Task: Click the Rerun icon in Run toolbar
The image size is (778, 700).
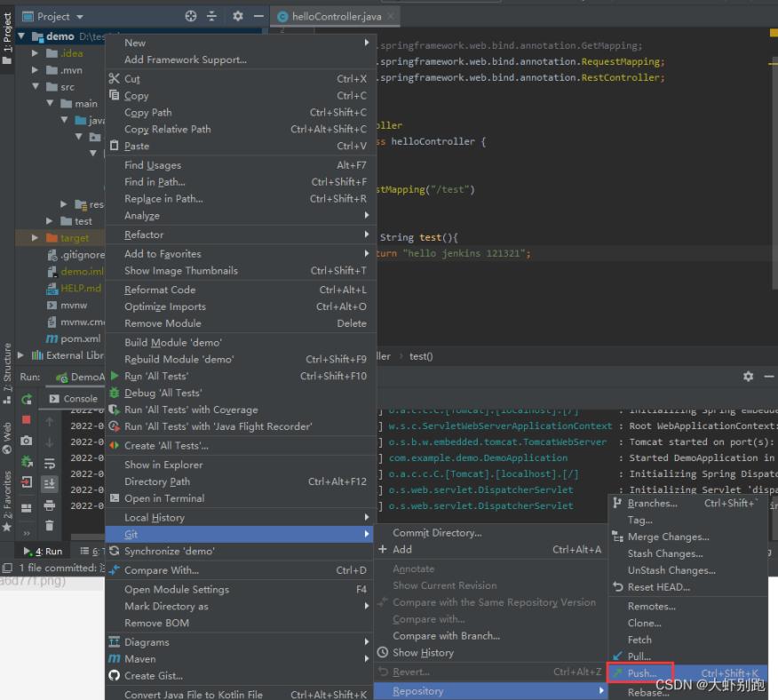Action: pyautogui.click(x=27, y=399)
